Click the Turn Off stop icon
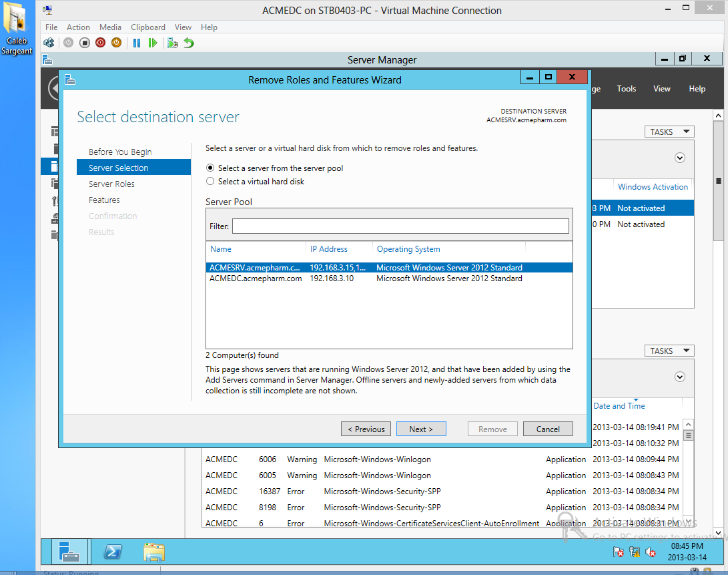 pyautogui.click(x=85, y=43)
